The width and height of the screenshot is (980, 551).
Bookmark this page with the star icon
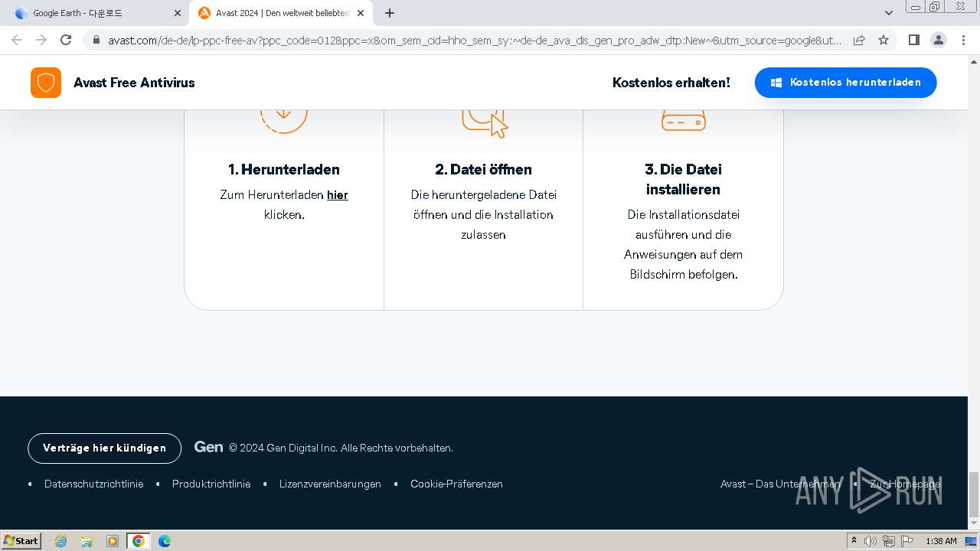(884, 40)
